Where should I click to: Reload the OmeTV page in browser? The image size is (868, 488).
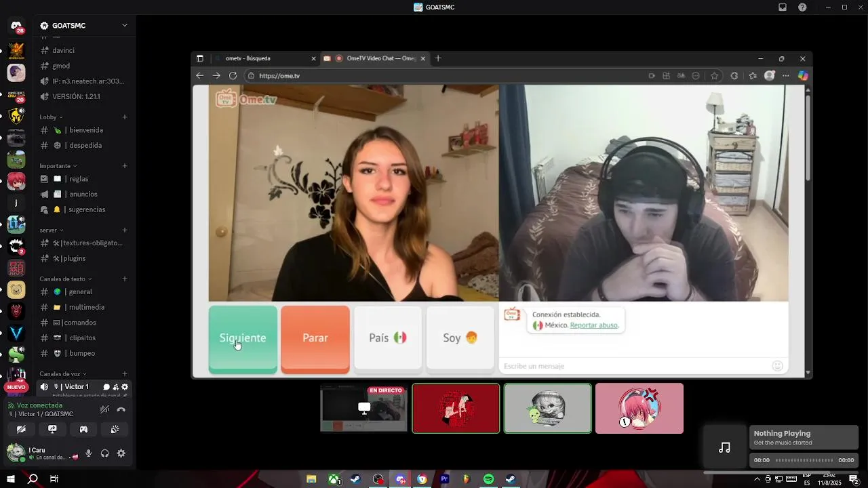click(233, 76)
